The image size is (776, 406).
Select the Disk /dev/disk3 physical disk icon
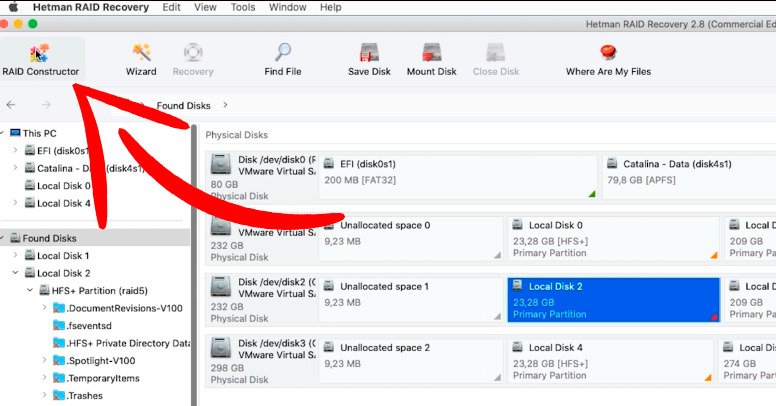221,348
